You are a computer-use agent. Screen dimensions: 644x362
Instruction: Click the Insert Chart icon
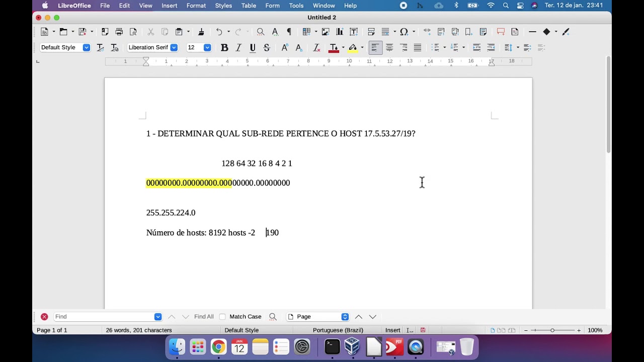340,32
